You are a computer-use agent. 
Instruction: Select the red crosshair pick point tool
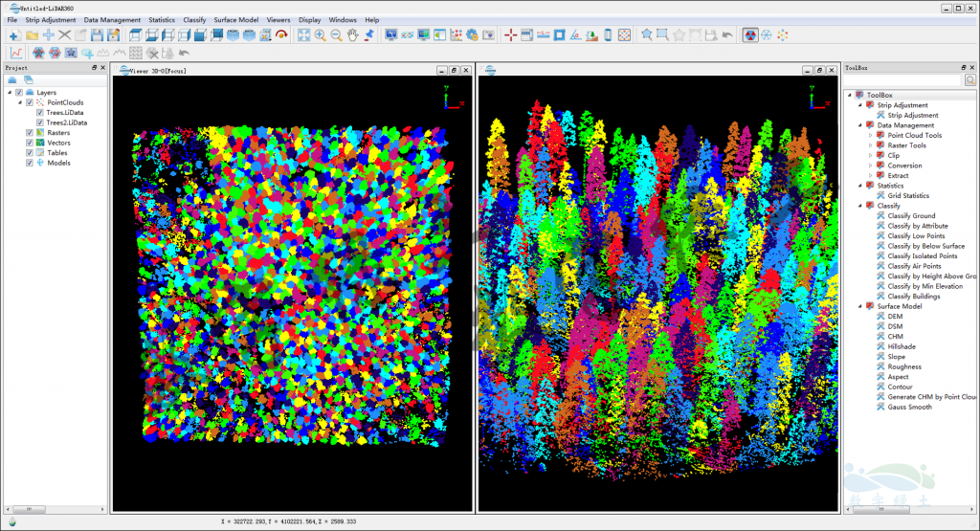pos(510,35)
